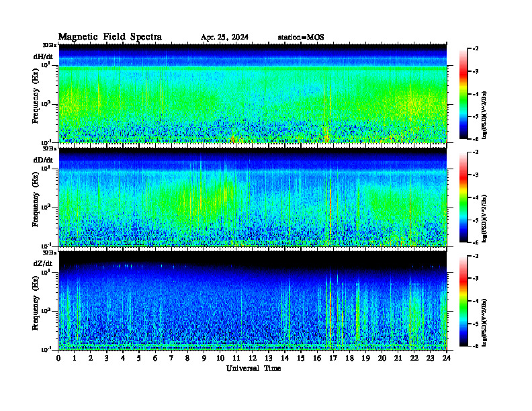Viewport: 532px width, 411px height.
Task: Click the hour tick label "23" on time axis
Action: tap(430, 359)
